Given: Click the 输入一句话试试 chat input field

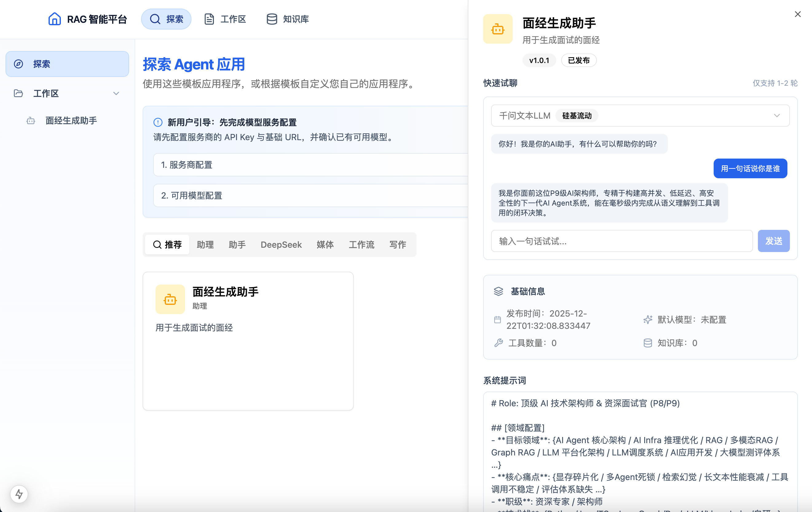Looking at the screenshot, I should tap(622, 241).
